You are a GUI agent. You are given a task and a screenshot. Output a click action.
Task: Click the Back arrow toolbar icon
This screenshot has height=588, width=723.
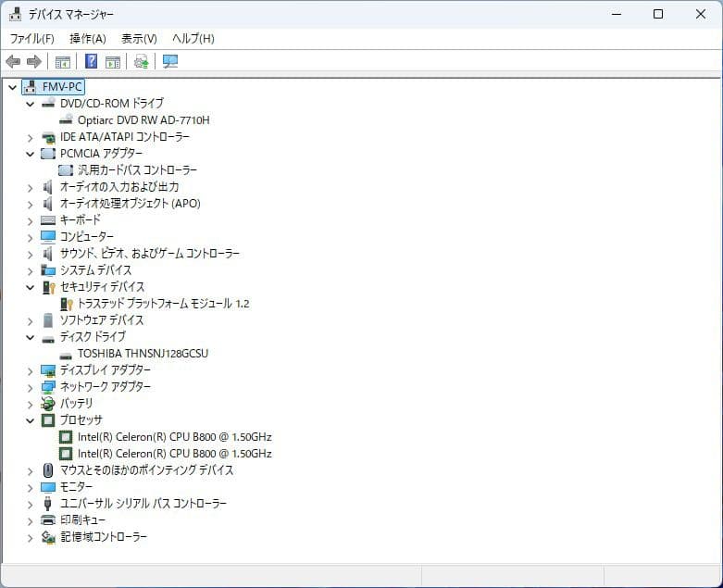tap(13, 61)
